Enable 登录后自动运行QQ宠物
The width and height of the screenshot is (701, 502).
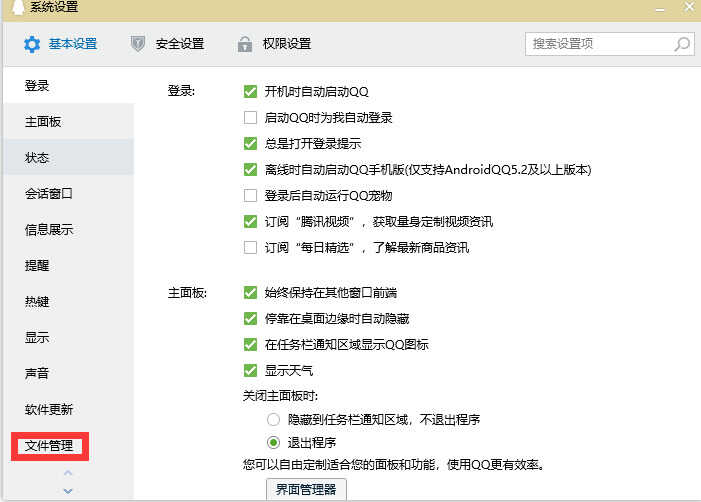tap(250, 195)
